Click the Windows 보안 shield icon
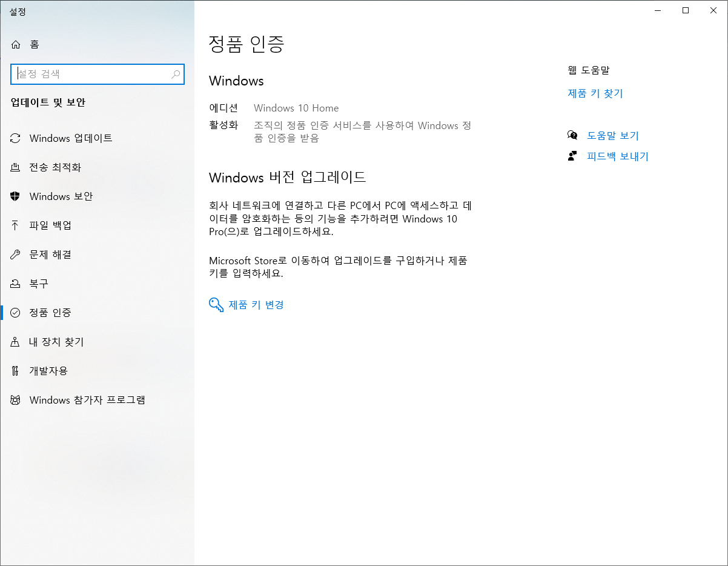Screen dimensions: 728x566 (x=16, y=196)
